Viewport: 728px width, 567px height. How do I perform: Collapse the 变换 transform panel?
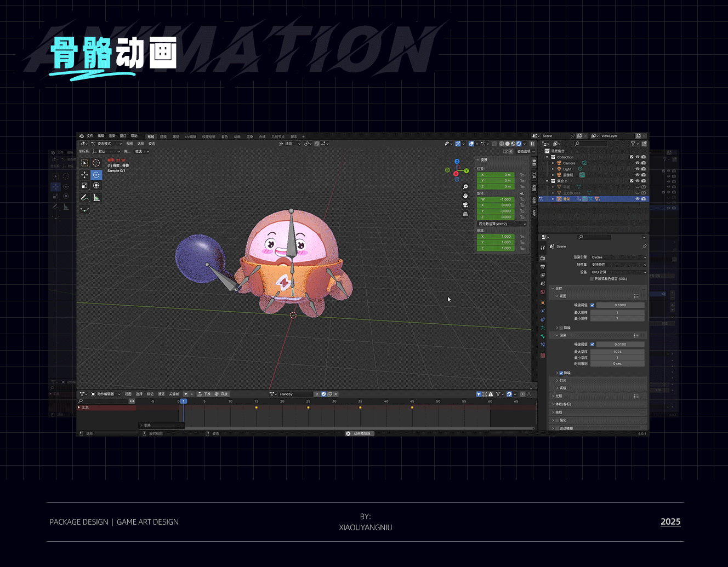(x=478, y=160)
